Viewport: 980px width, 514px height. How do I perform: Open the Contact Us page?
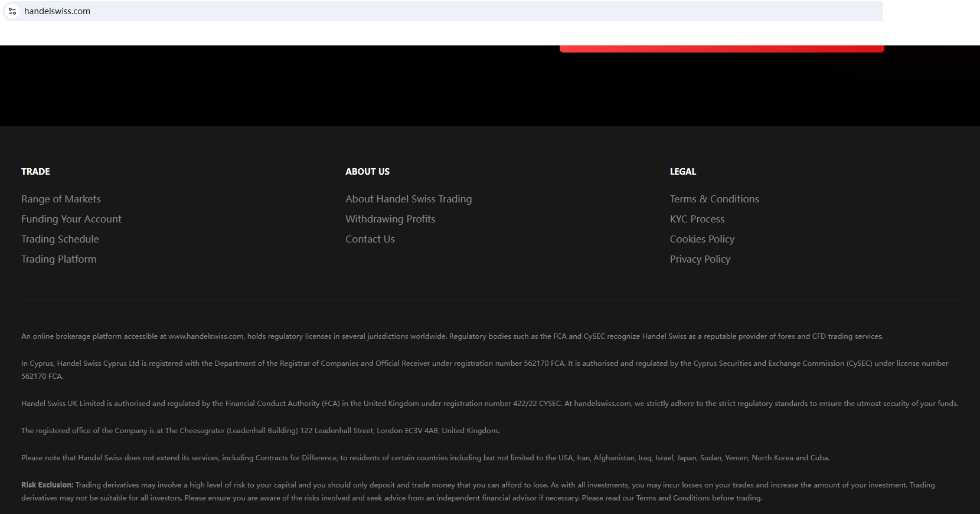coord(370,239)
